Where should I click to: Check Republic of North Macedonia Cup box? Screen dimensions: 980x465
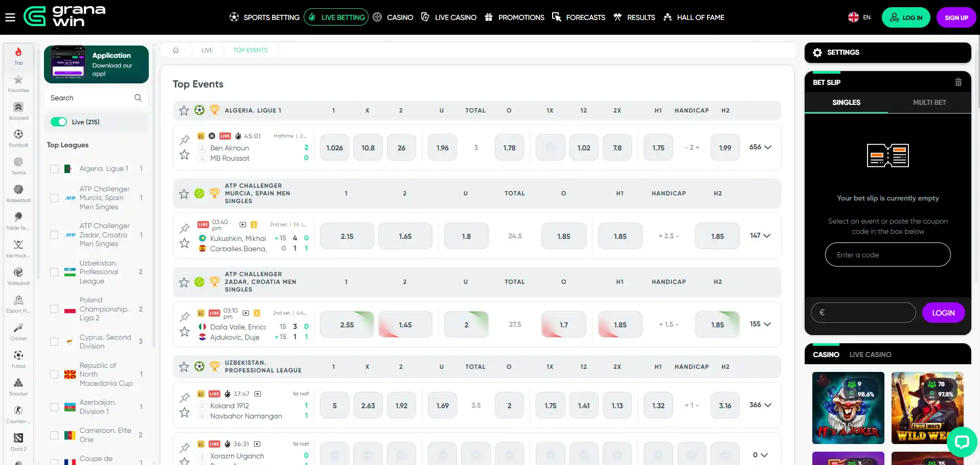(54, 374)
